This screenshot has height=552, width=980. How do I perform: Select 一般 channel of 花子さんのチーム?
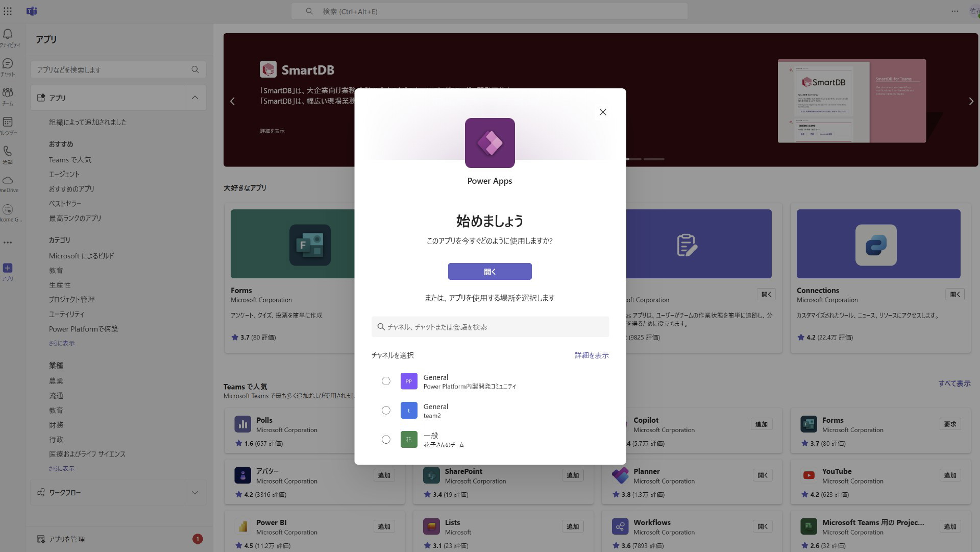point(386,439)
